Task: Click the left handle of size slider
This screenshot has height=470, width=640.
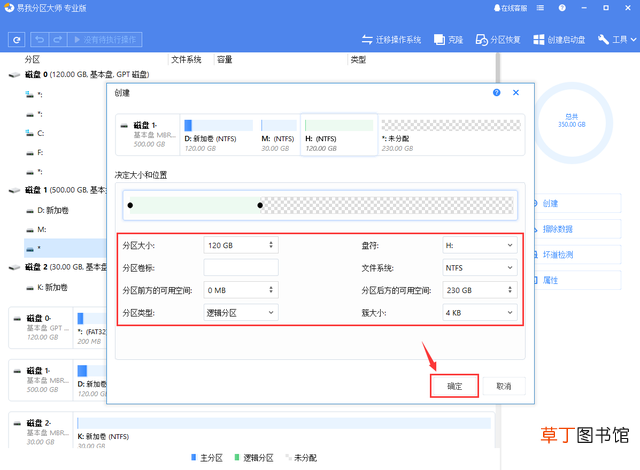Action: (x=130, y=205)
